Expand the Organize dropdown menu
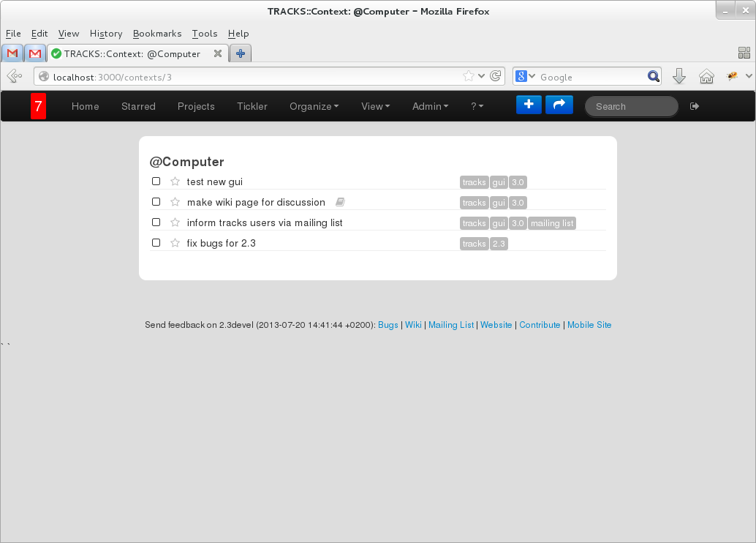 click(314, 106)
